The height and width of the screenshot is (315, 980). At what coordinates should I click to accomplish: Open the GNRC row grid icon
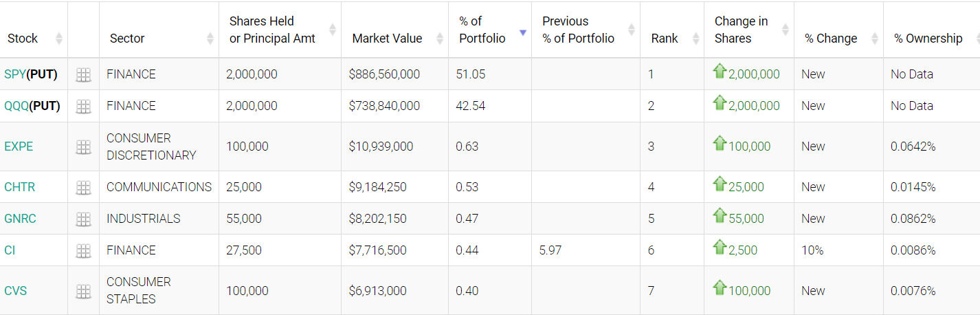83,219
